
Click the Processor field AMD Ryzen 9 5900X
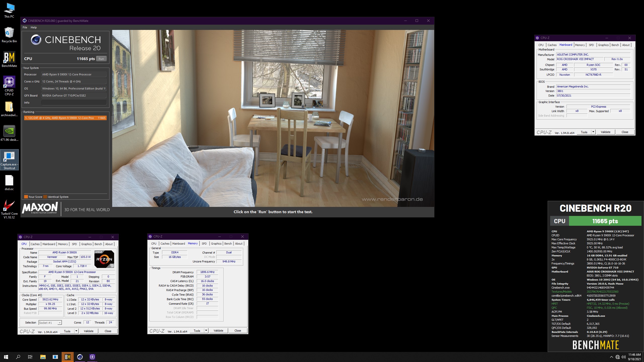pos(74,74)
